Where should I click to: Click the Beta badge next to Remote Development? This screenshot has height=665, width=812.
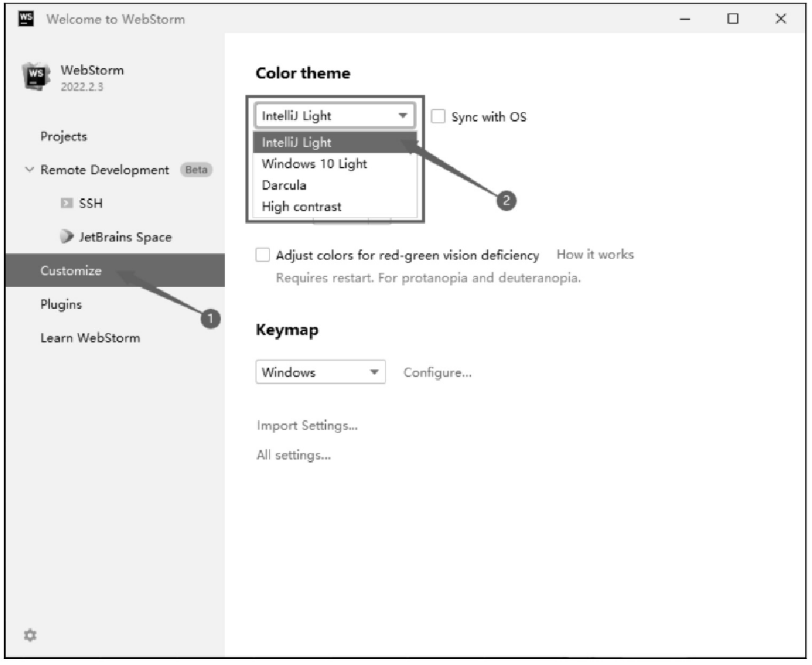pyautogui.click(x=197, y=170)
